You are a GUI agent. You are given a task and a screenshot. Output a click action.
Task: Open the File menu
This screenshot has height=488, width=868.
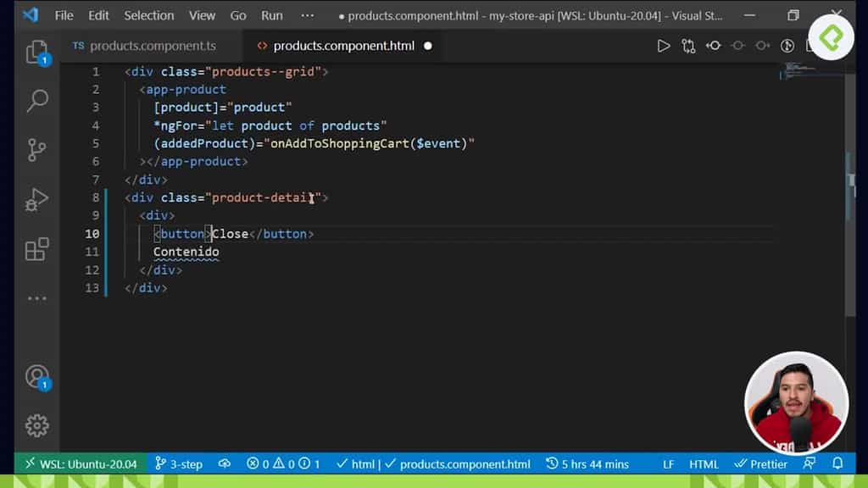[x=64, y=15]
